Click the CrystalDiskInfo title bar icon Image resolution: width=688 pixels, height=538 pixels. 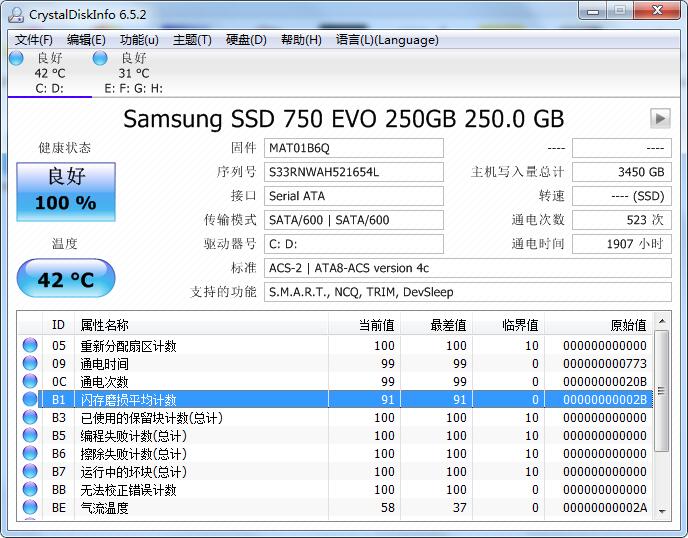click(x=16, y=14)
